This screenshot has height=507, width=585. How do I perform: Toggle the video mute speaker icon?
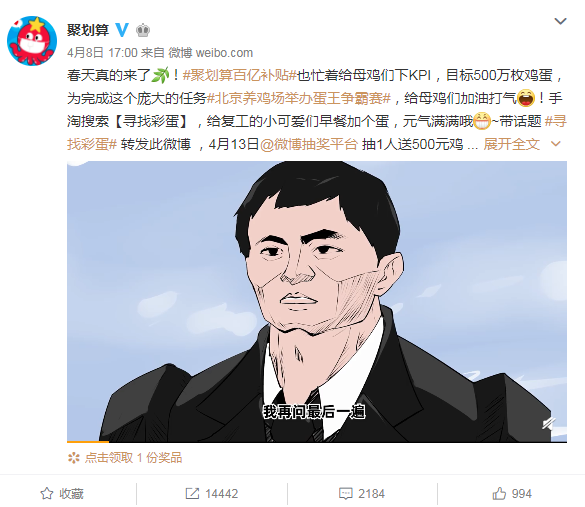(548, 423)
